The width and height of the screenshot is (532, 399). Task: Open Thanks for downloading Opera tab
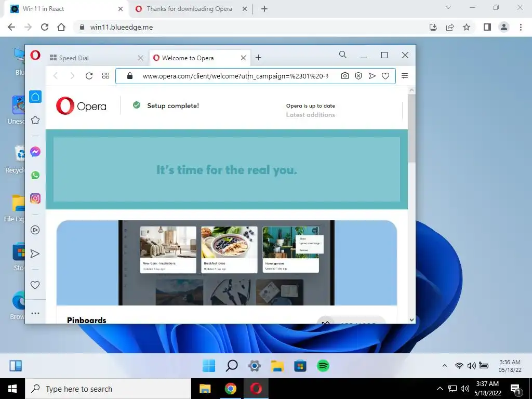coord(191,9)
